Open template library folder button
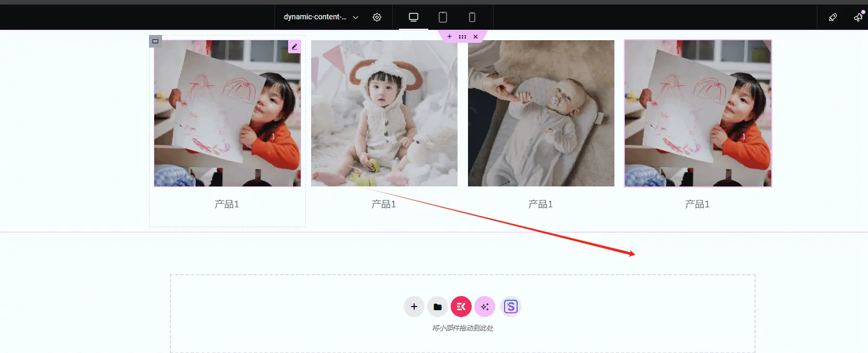 coord(438,307)
